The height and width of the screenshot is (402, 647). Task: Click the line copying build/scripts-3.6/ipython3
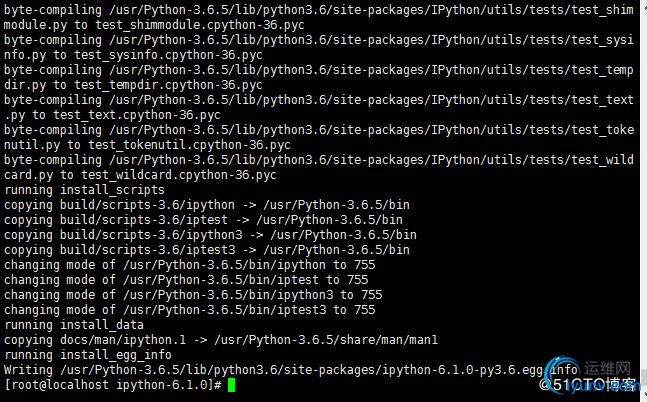point(210,235)
